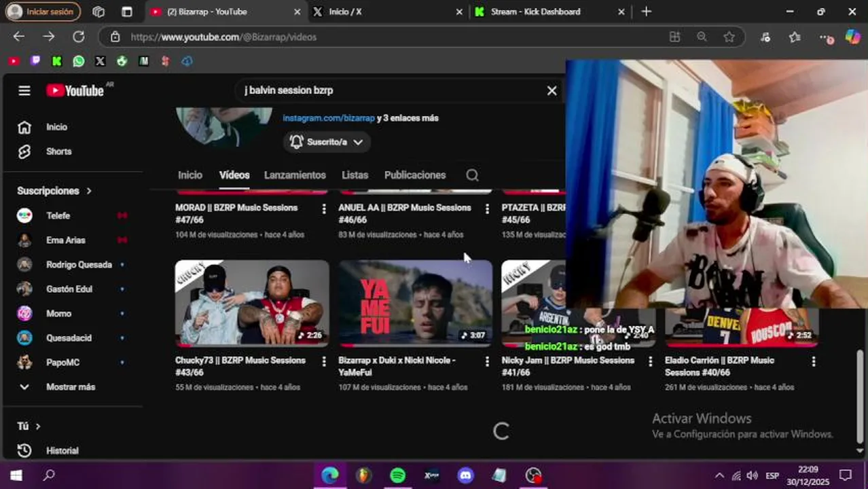The width and height of the screenshot is (868, 489).
Task: Switch to Stream - Kick Dashboard browser tab
Action: point(549,12)
